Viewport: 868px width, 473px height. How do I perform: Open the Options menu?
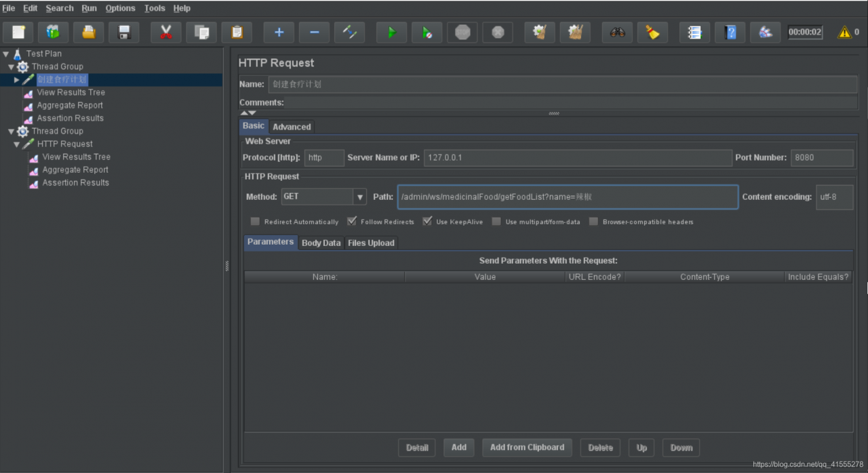point(120,8)
